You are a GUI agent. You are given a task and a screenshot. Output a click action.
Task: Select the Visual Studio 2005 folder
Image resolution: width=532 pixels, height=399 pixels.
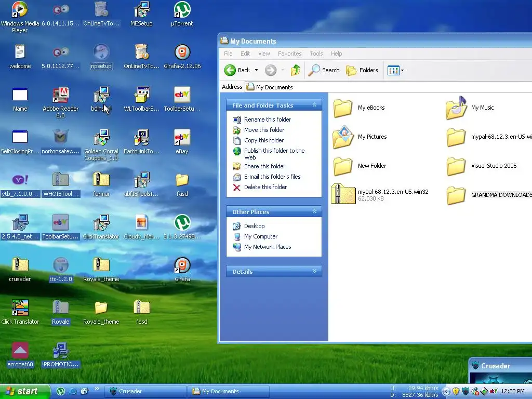click(x=482, y=166)
